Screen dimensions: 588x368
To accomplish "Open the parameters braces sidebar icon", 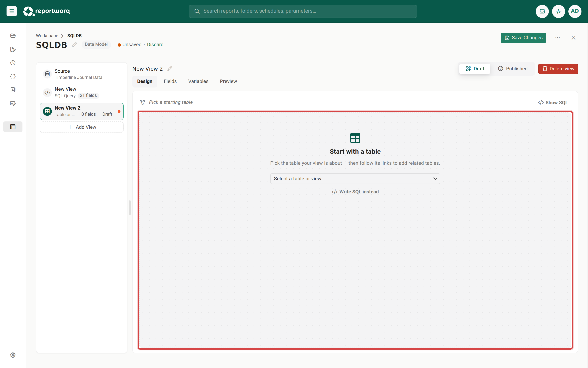I will click(13, 76).
